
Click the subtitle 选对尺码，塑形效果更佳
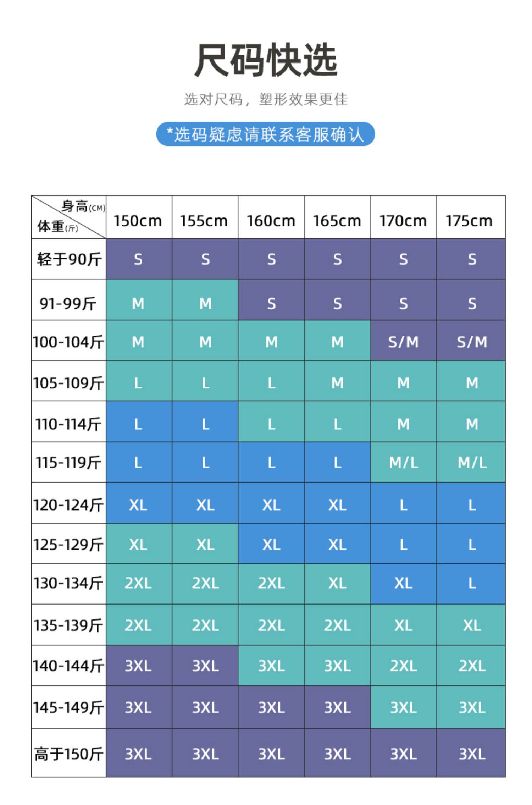tap(266, 99)
